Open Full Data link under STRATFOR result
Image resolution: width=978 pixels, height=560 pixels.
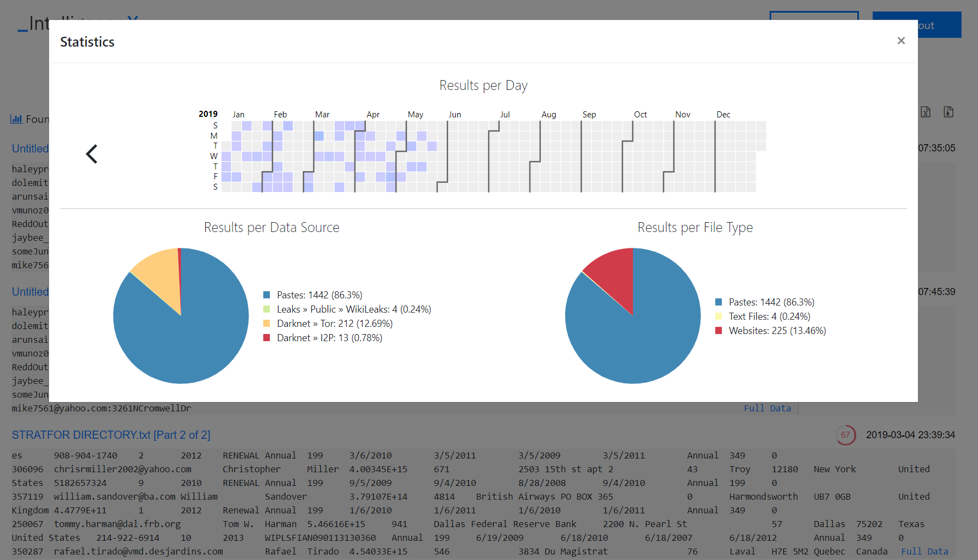coord(924,551)
